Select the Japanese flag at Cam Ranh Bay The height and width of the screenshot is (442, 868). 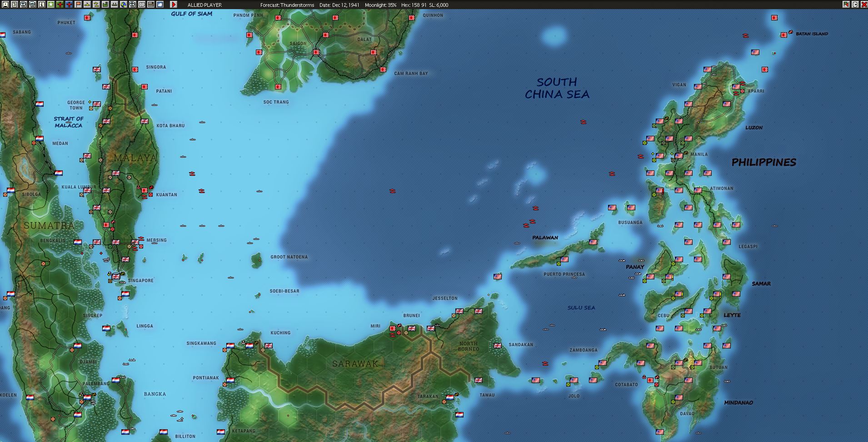[x=383, y=70]
